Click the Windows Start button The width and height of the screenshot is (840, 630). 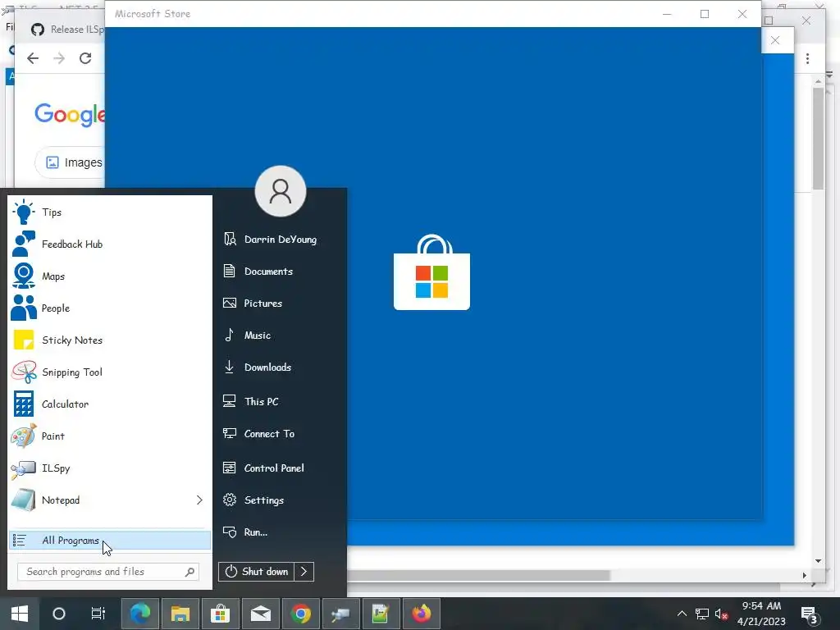(20, 614)
